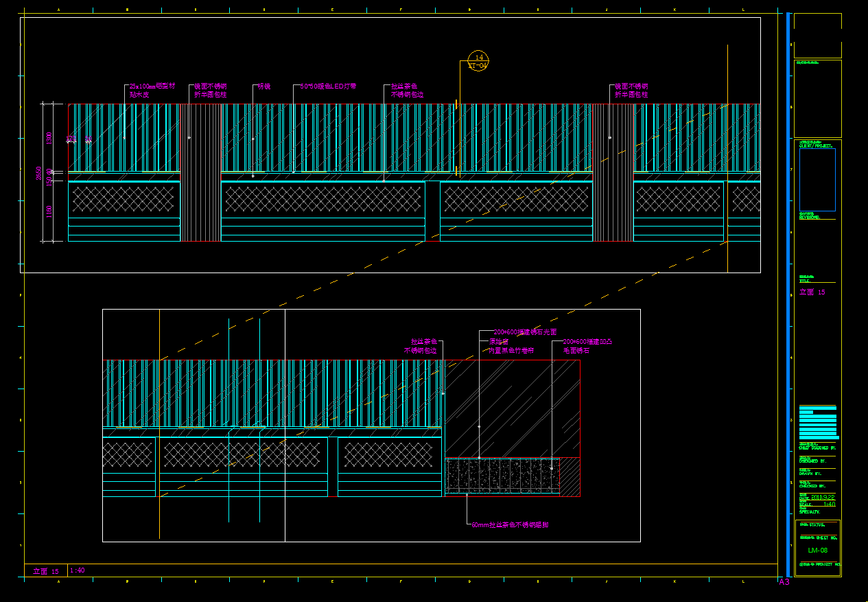Viewport: 868px width, 602px height.
Task: Select the empty CLIENT/PROJECT box in title block
Action: coord(817,180)
